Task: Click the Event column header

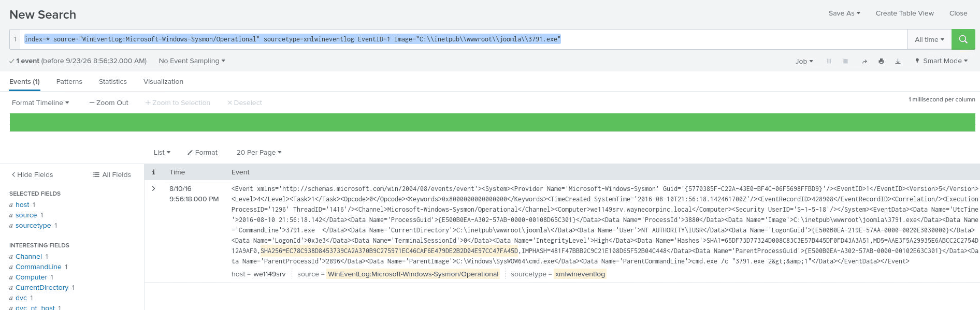Action: (240, 172)
